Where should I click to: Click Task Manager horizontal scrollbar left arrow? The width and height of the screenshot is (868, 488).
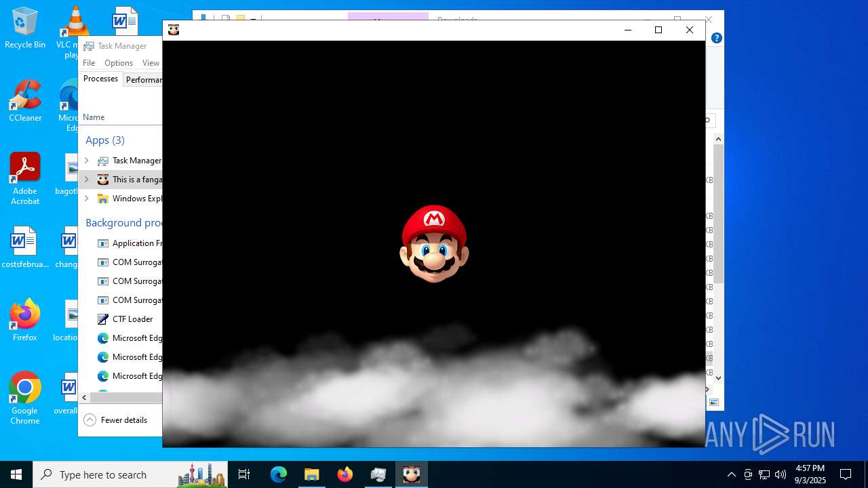coord(84,397)
